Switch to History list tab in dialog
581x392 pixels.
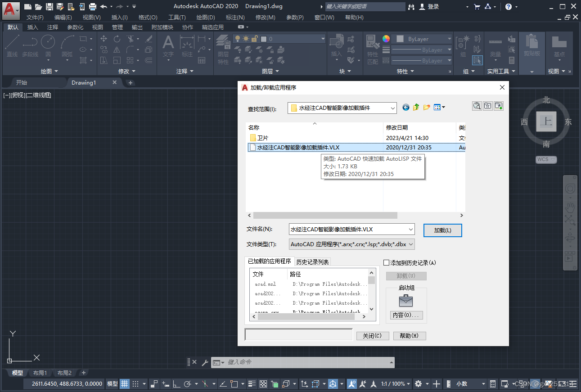coord(313,262)
